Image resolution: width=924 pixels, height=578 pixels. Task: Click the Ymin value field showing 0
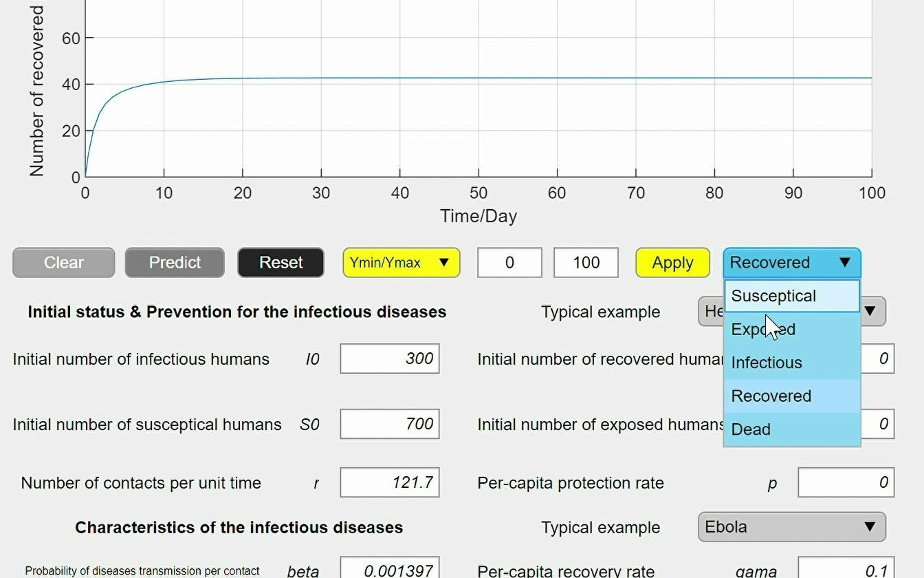[x=509, y=263]
